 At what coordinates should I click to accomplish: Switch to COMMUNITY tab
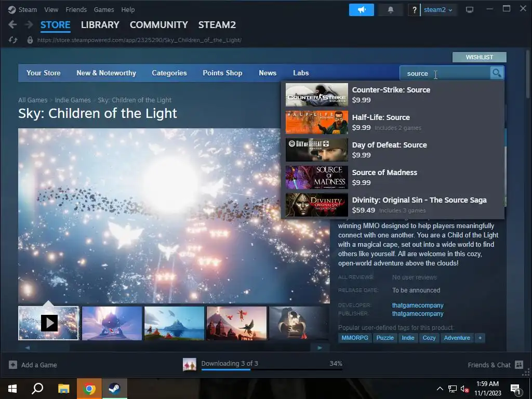pos(159,25)
